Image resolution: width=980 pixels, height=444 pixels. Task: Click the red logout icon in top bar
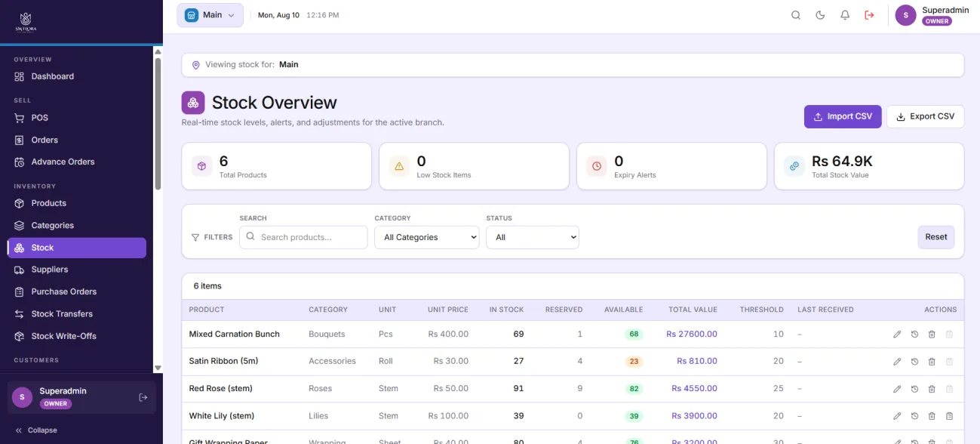pos(869,15)
